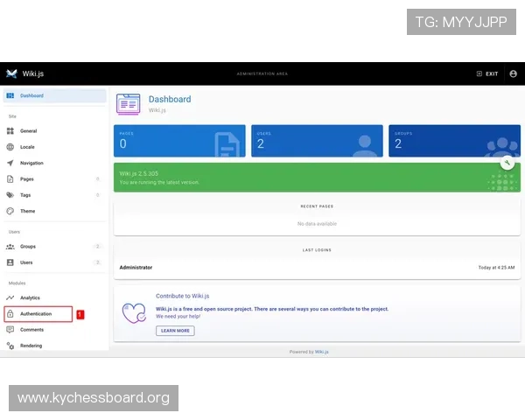Click the Navigation arrow icon

(10, 163)
